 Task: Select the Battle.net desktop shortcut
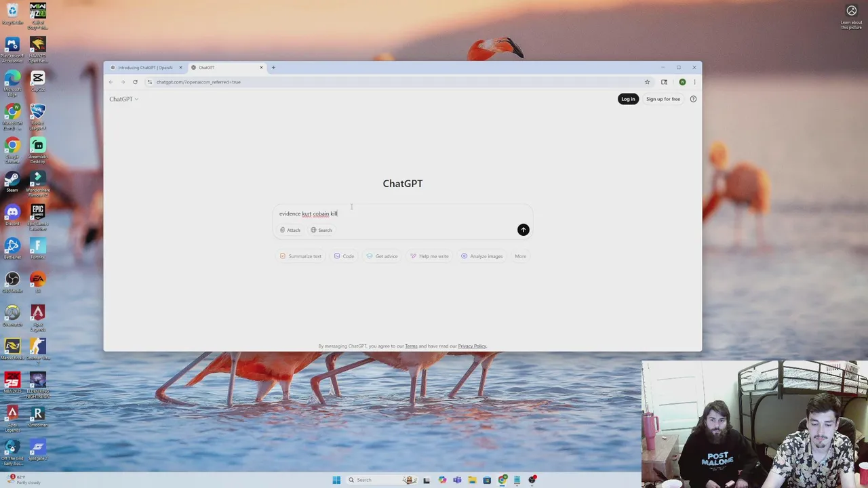coord(12,249)
